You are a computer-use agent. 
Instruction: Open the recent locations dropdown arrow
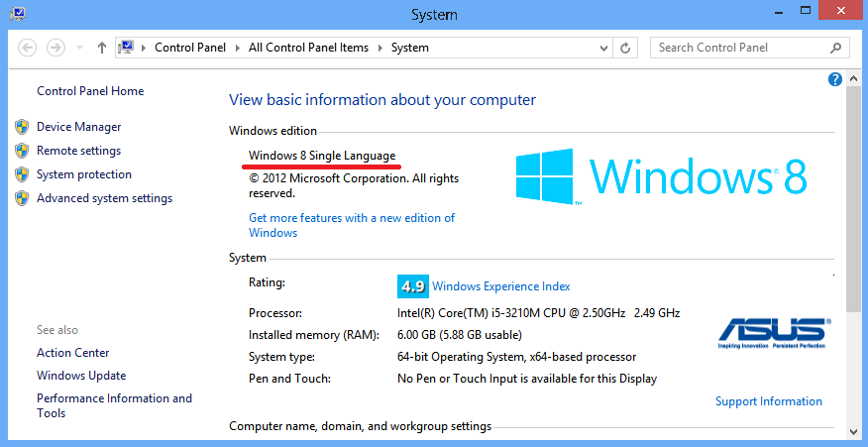tap(78, 48)
